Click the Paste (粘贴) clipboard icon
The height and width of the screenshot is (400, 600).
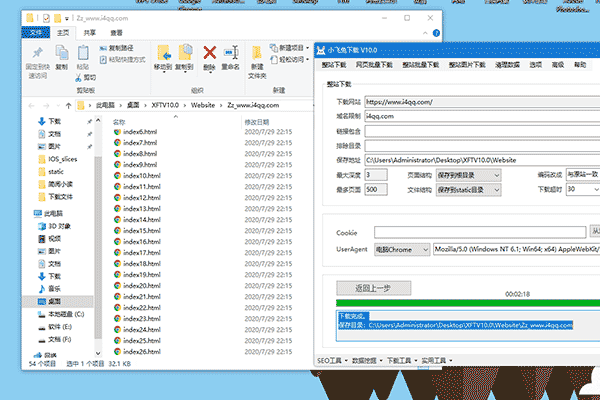[x=83, y=53]
